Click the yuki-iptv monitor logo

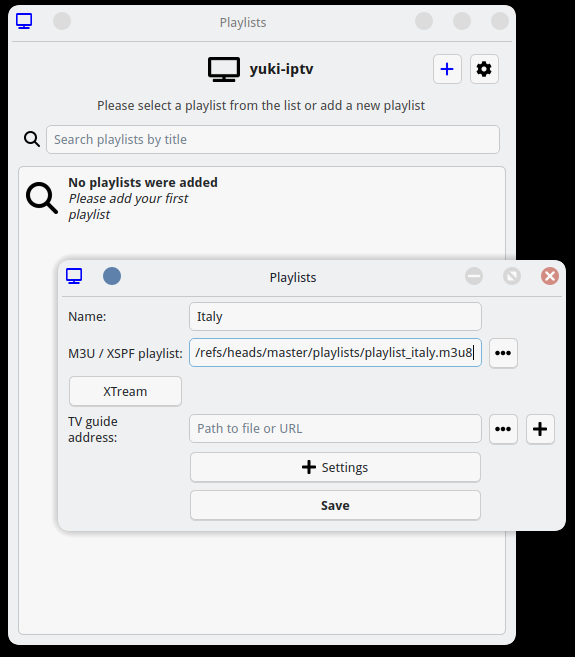click(x=224, y=70)
